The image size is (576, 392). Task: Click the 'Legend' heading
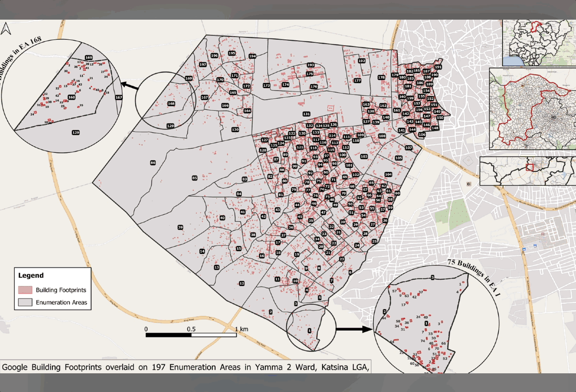click(31, 276)
